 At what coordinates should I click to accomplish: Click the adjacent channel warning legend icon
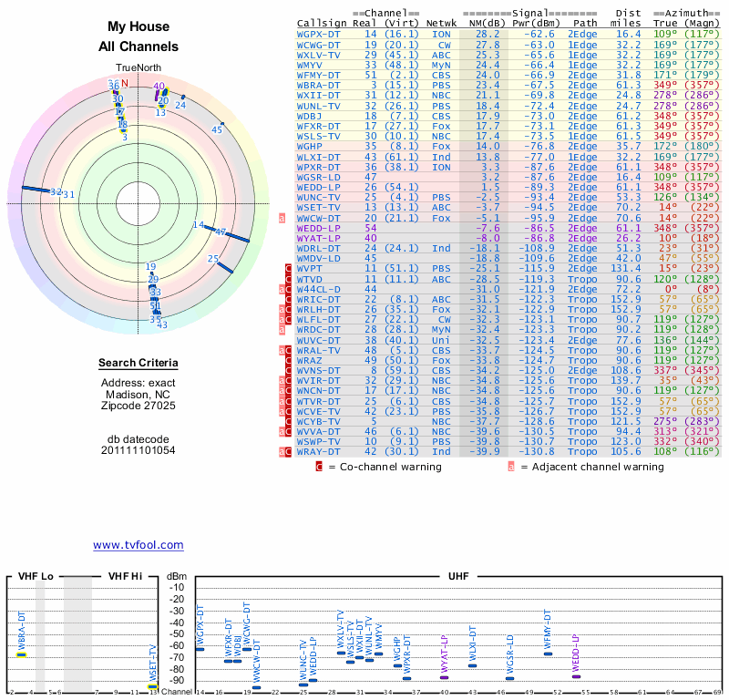click(x=511, y=467)
